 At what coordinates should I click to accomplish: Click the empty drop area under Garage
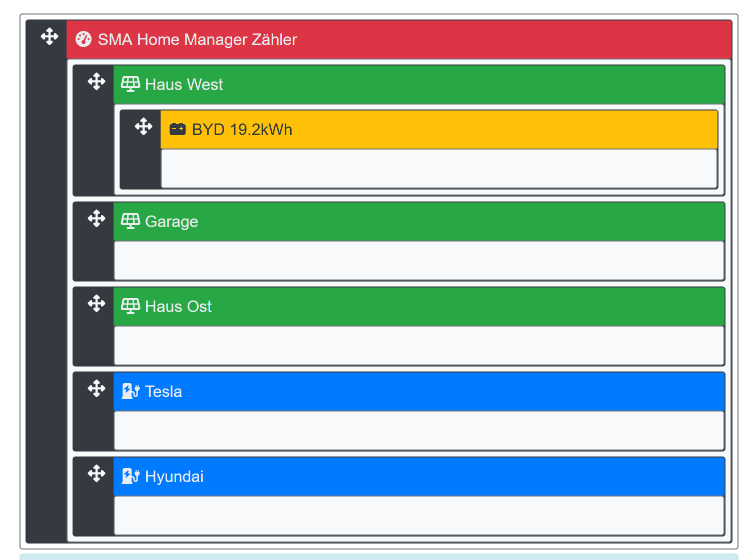419,260
